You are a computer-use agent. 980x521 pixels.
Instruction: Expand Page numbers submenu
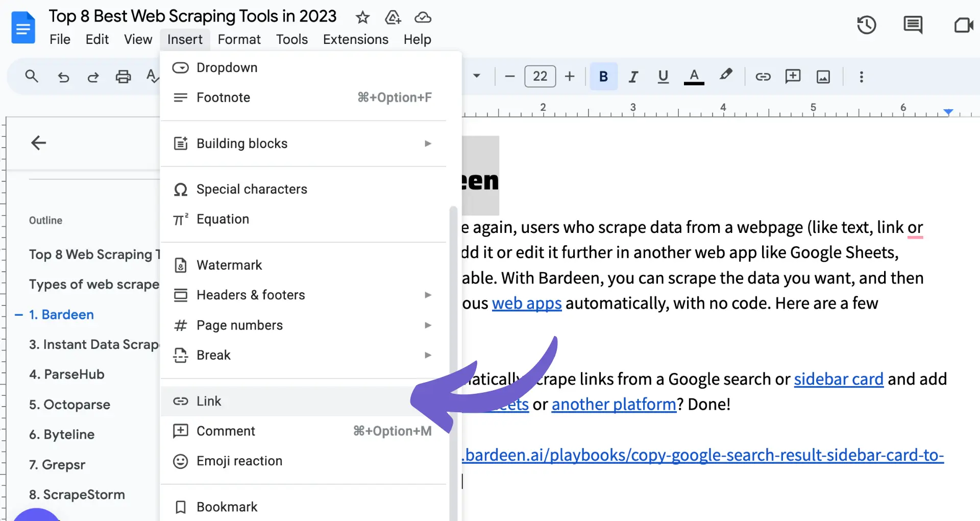point(303,325)
